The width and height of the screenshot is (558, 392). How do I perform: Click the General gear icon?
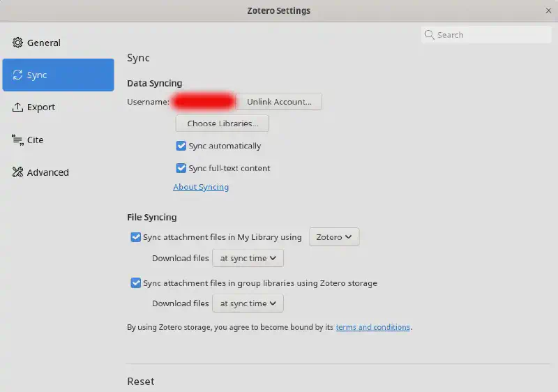(x=17, y=43)
